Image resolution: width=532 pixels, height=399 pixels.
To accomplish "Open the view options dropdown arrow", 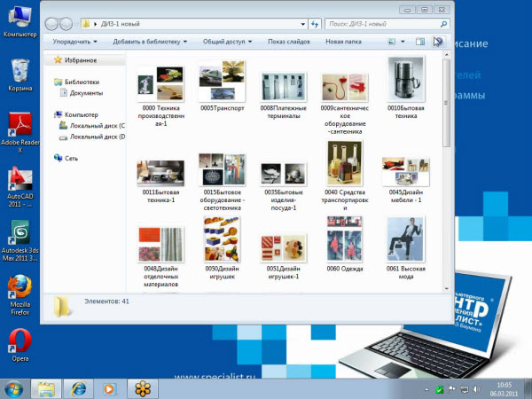I will tap(403, 41).
